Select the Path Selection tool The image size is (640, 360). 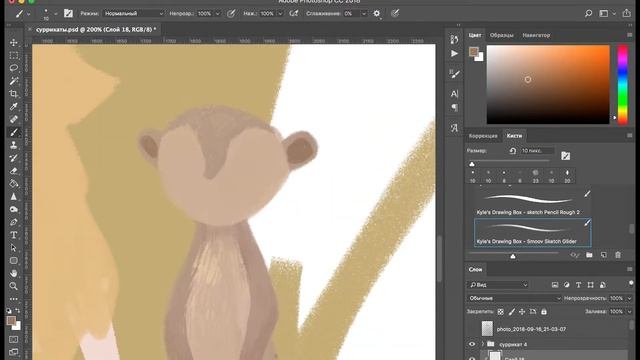click(13, 248)
